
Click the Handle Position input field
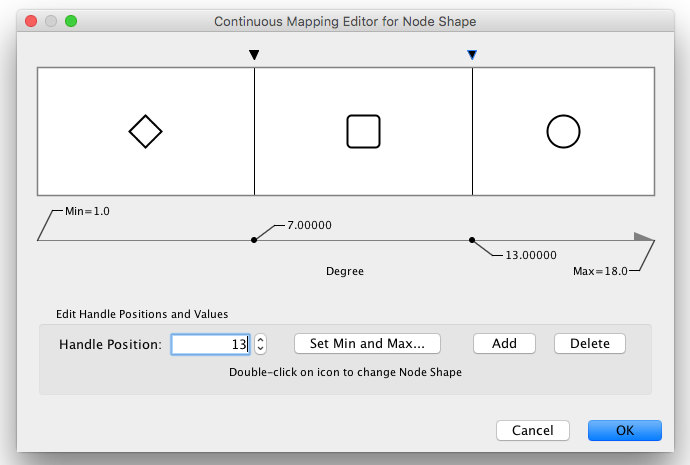tap(210, 344)
